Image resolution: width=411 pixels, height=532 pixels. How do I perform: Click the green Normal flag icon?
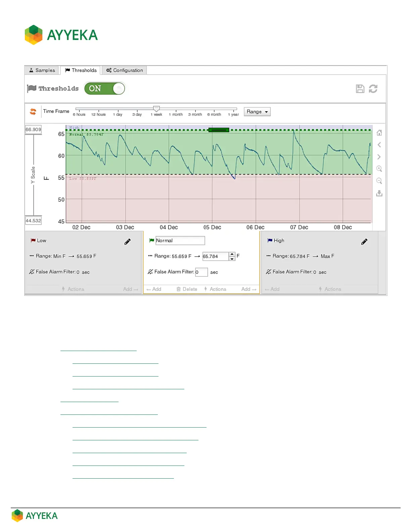(151, 240)
